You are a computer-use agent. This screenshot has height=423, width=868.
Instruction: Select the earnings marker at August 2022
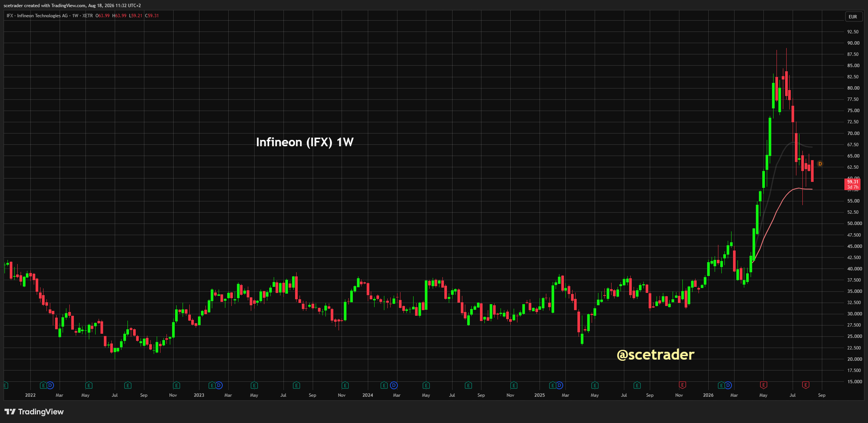pyautogui.click(x=128, y=385)
